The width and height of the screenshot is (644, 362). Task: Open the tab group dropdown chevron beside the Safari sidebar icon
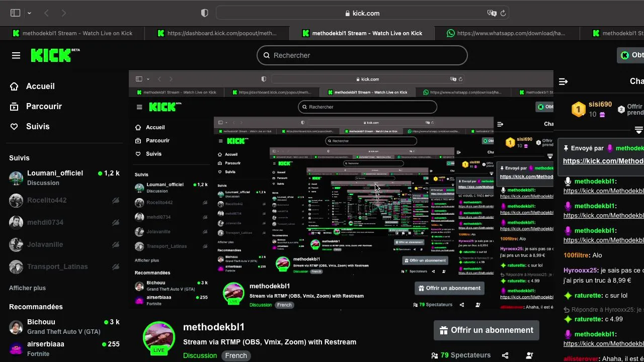(x=29, y=13)
